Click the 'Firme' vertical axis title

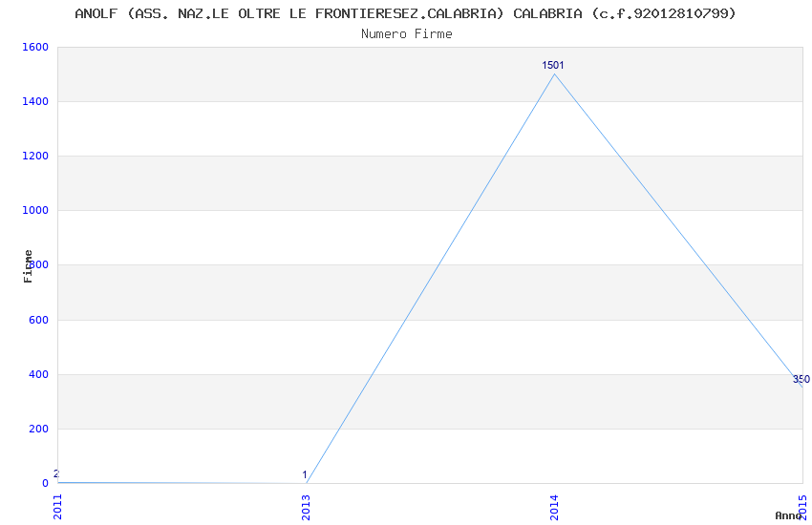pyautogui.click(x=28, y=266)
